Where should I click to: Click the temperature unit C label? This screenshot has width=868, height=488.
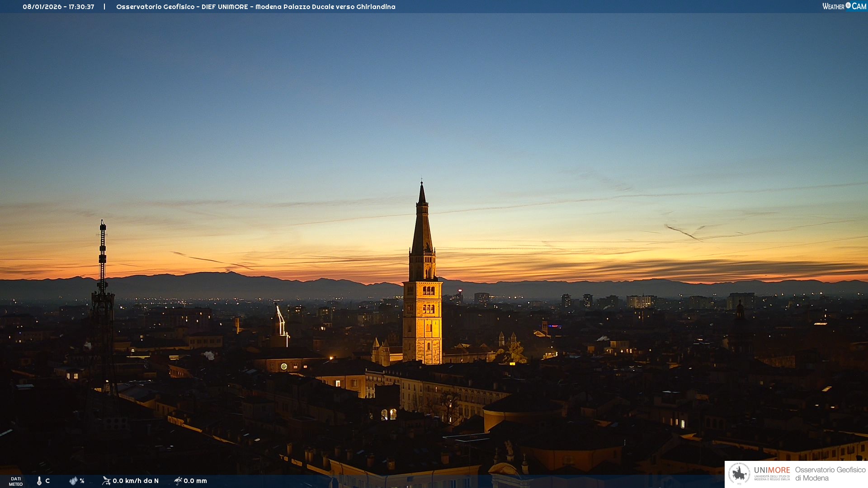coord(47,481)
